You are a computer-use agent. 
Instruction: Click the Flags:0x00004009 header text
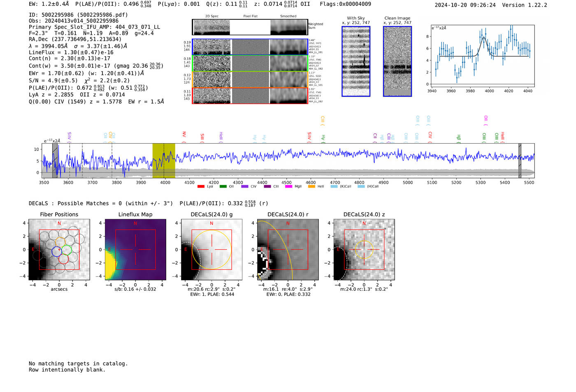(345, 4)
